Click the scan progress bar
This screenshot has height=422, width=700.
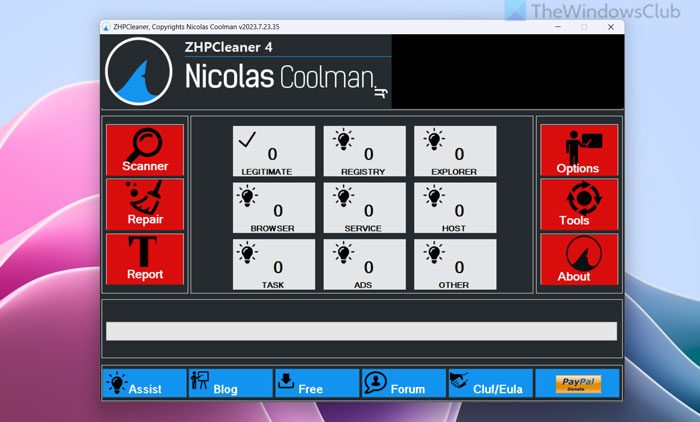[362, 331]
